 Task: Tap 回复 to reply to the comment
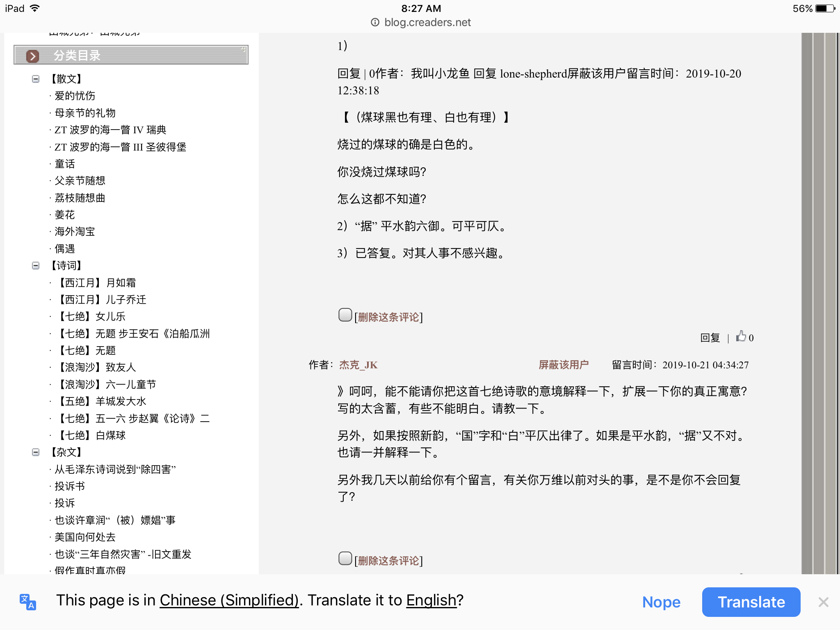click(710, 337)
